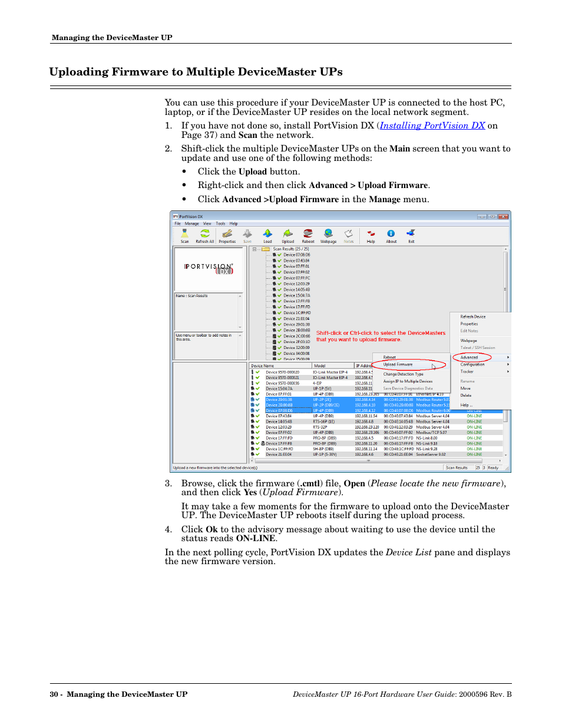Choose Change Detection Type submenu entry
This screenshot has width=562, height=728.
tap(404, 374)
